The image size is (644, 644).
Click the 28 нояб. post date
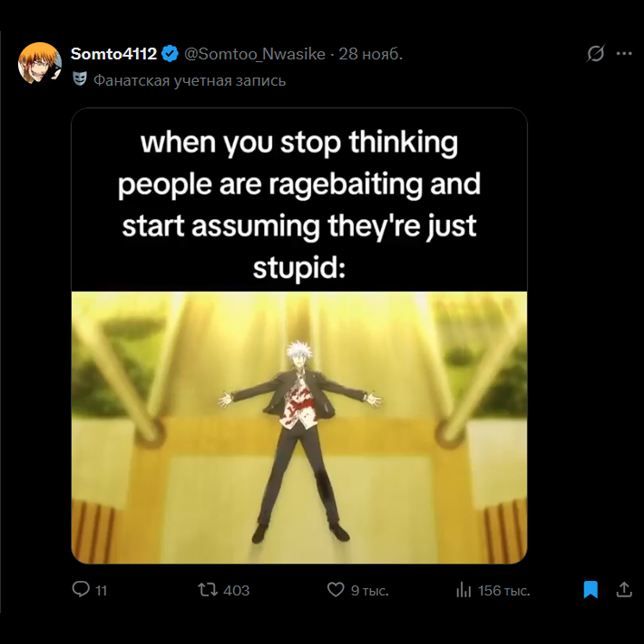pyautogui.click(x=371, y=54)
